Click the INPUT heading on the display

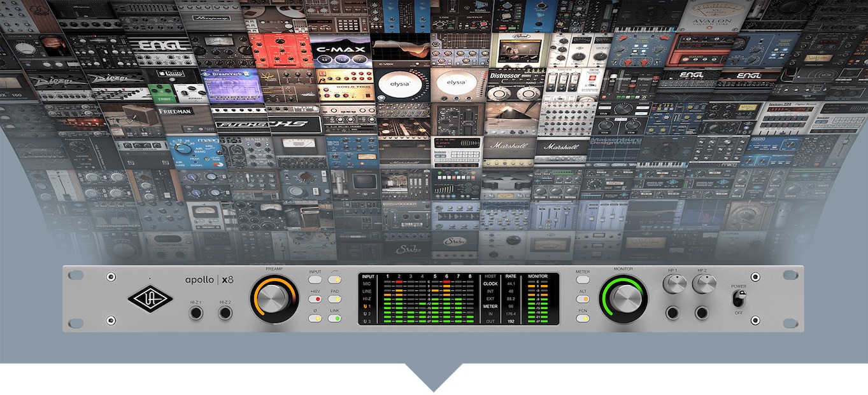coord(368,277)
